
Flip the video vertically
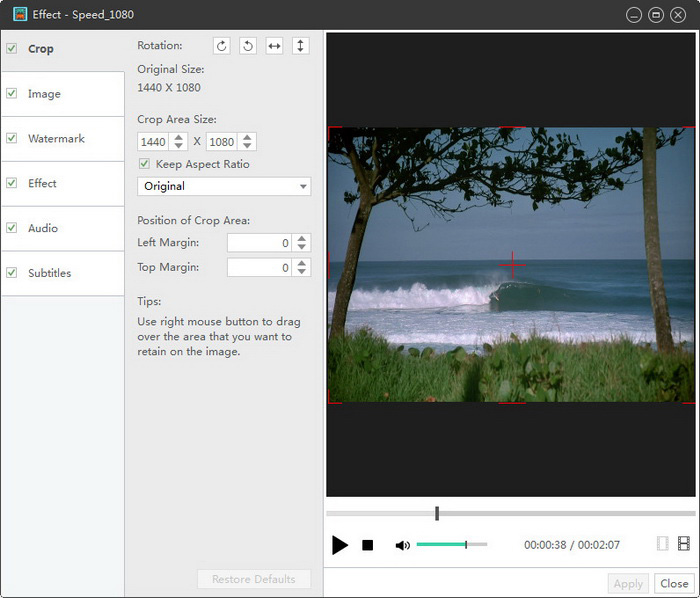click(300, 46)
